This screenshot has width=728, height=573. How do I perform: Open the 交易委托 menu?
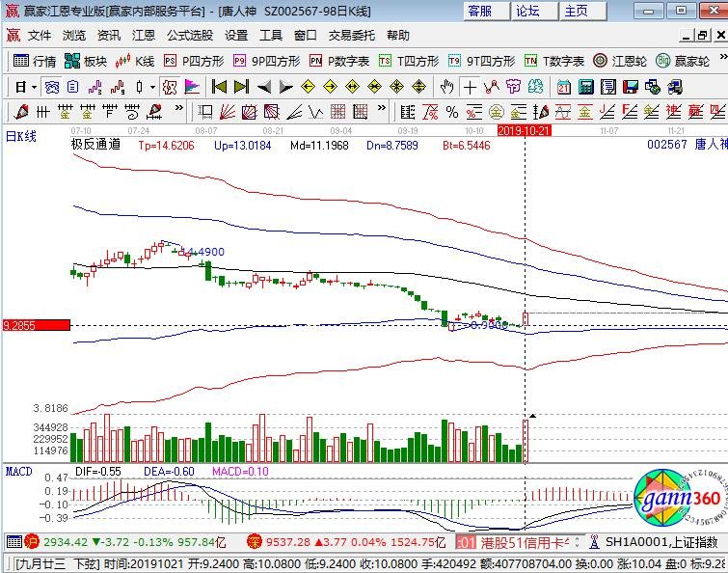351,36
